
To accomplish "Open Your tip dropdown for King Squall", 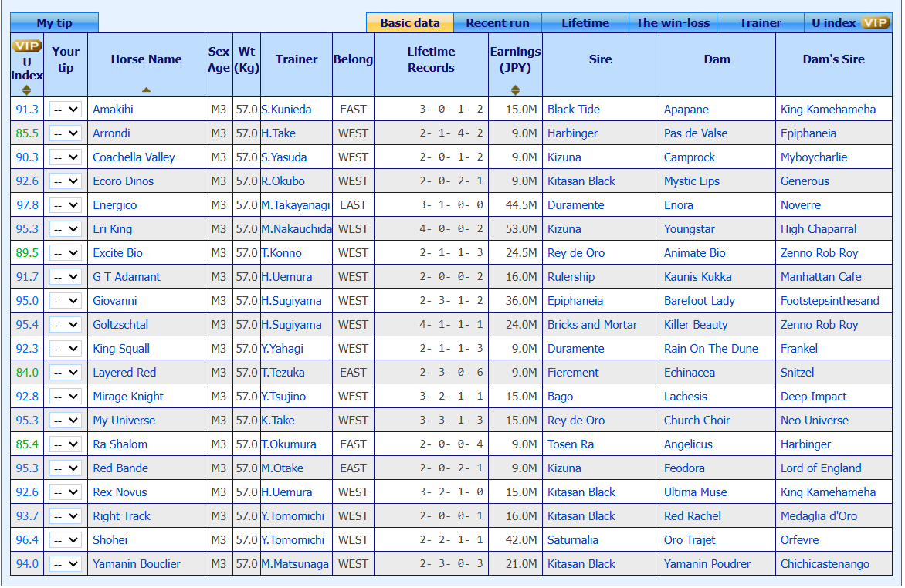I will click(x=65, y=349).
